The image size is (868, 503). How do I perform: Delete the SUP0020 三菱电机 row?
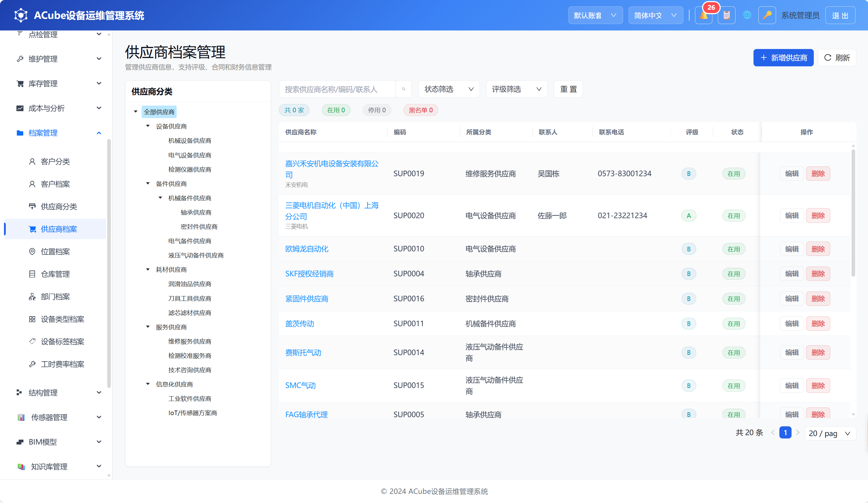coord(818,215)
